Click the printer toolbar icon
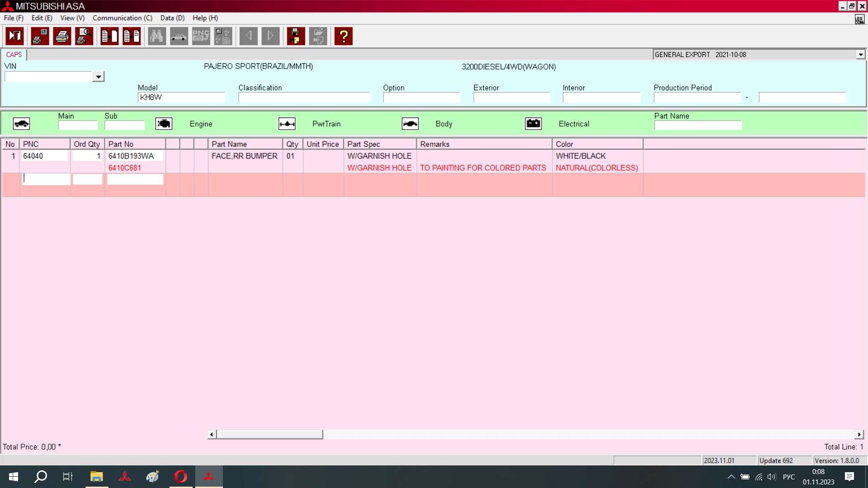Screen dimensions: 868x488 pos(62,36)
